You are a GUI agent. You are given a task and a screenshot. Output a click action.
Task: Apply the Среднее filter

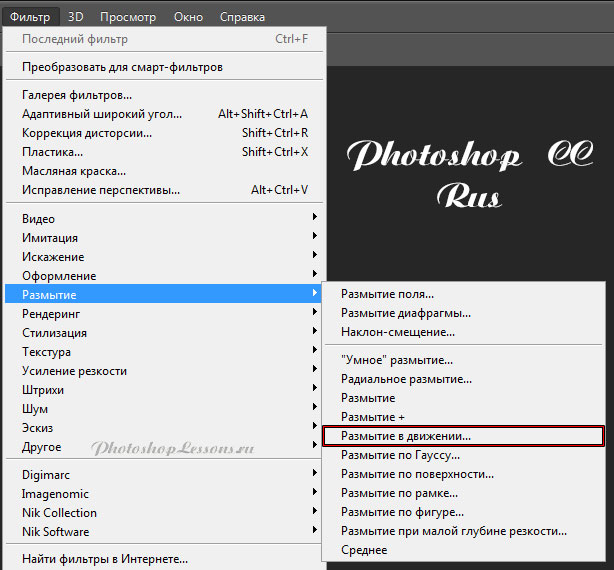(463, 550)
